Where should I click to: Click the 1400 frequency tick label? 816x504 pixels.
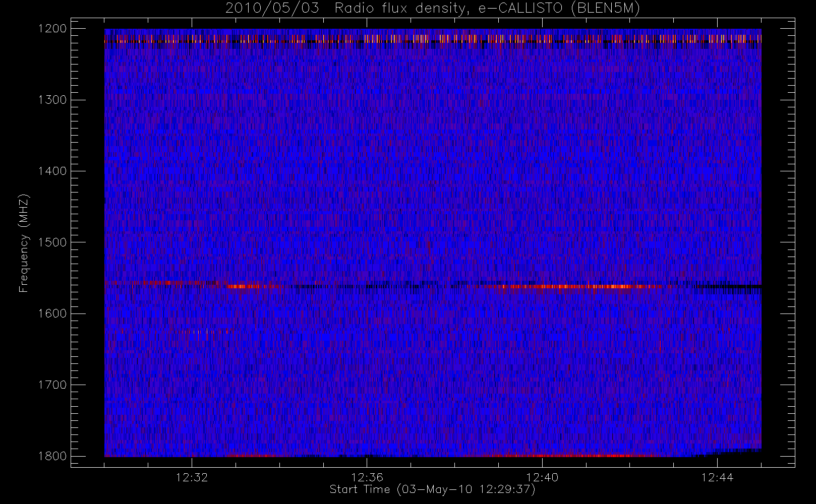(x=52, y=171)
